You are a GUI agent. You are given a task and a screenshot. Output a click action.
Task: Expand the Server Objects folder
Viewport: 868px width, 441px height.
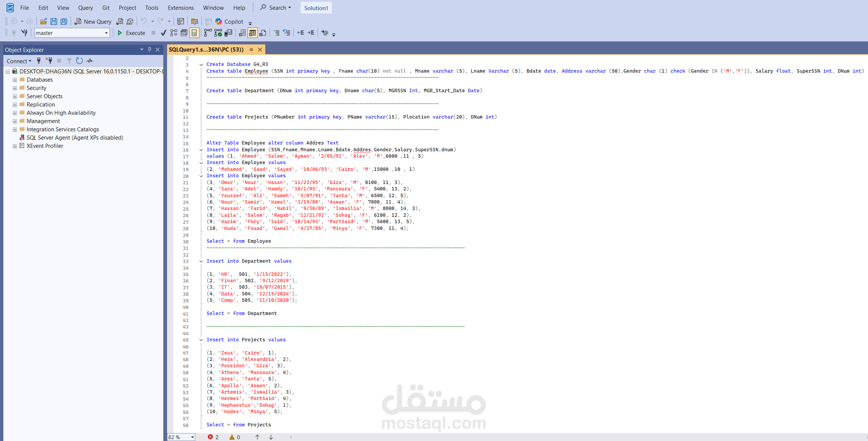tap(15, 96)
